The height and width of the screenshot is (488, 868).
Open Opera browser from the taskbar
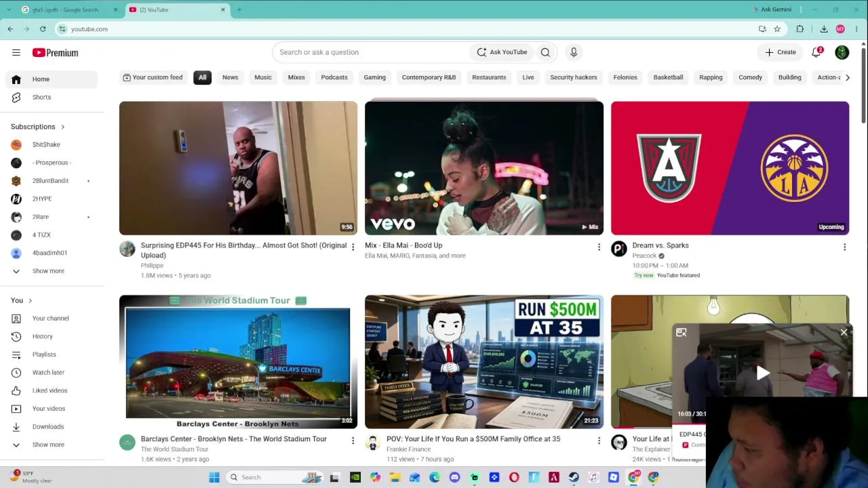coord(514,477)
